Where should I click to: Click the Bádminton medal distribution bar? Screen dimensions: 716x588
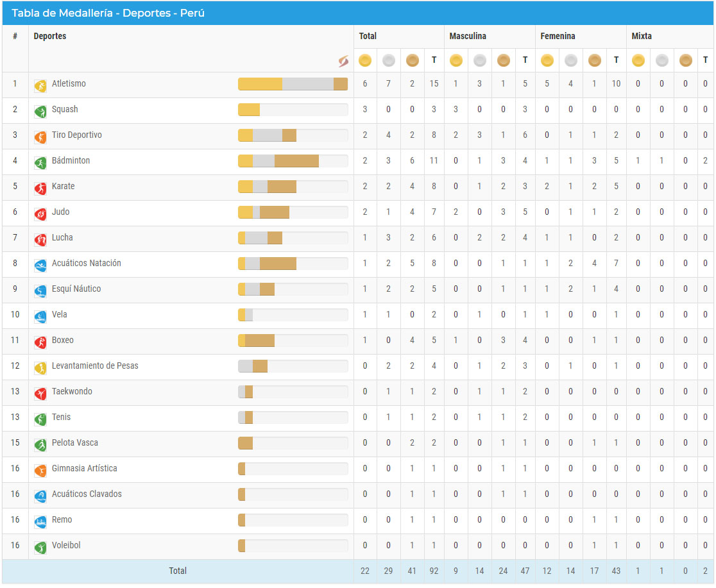(293, 161)
